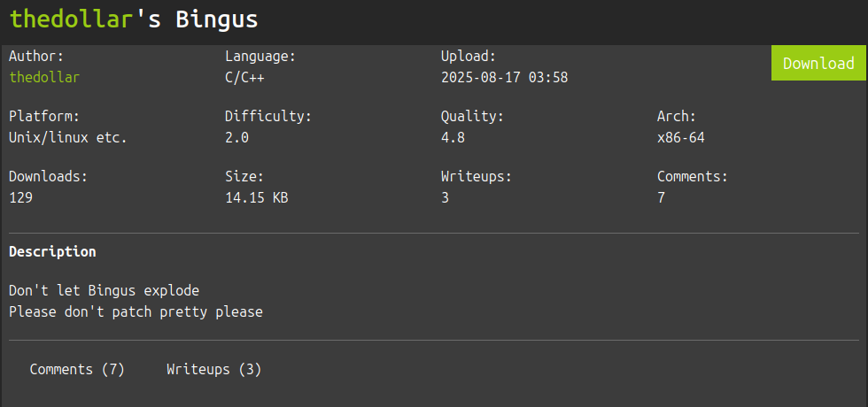Click the Language value C/C++

point(244,77)
